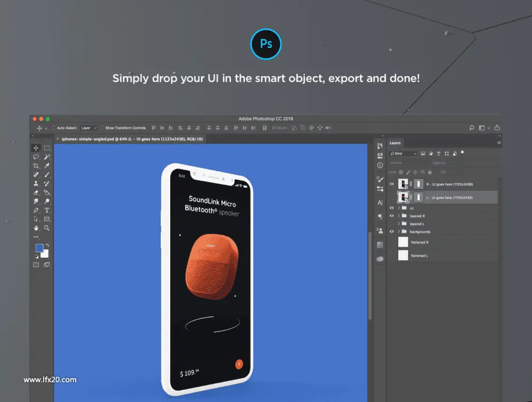Open the Edit Toolbar three-dots menu

(36, 237)
